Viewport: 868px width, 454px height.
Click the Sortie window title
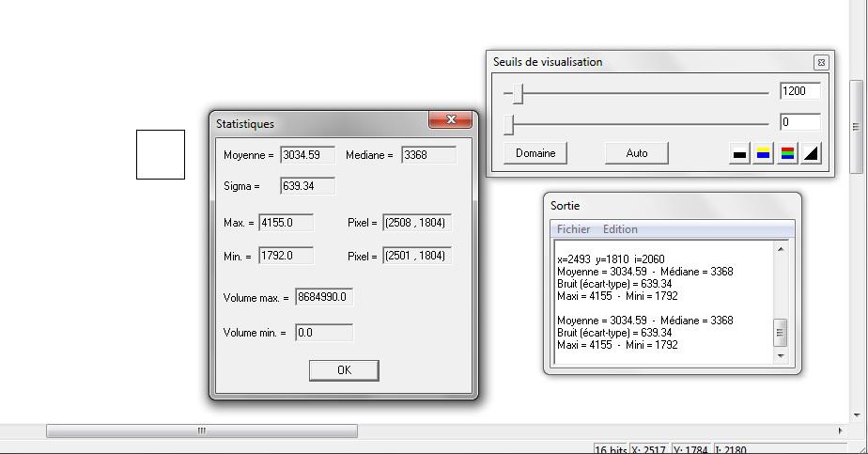click(565, 206)
